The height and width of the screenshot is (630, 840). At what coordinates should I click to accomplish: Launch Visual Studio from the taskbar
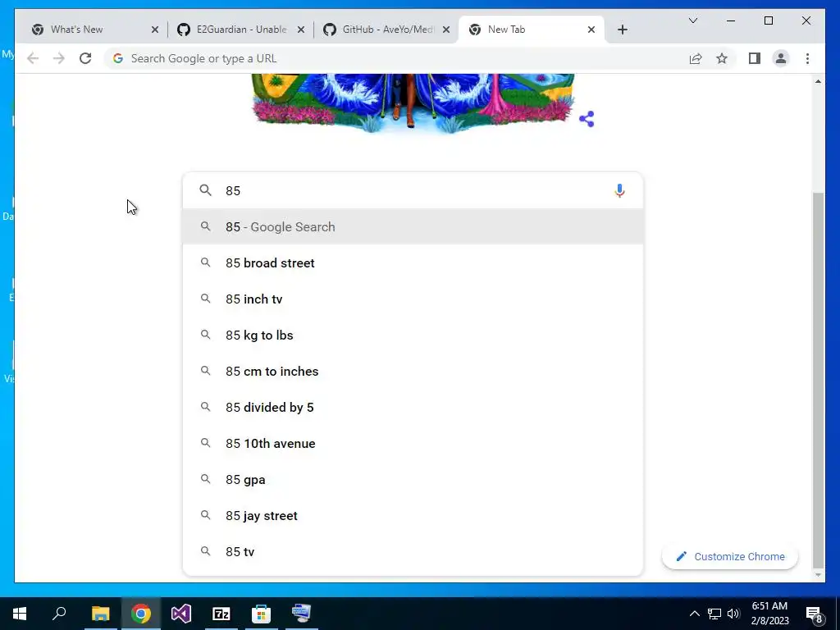(181, 614)
